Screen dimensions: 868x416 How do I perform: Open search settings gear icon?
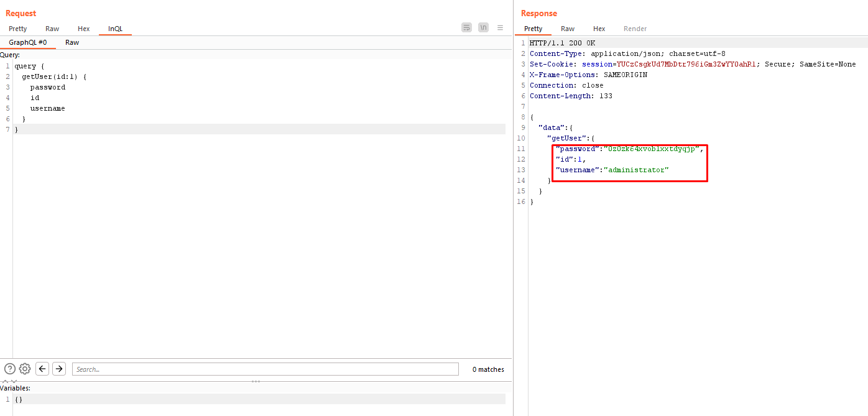pos(25,369)
